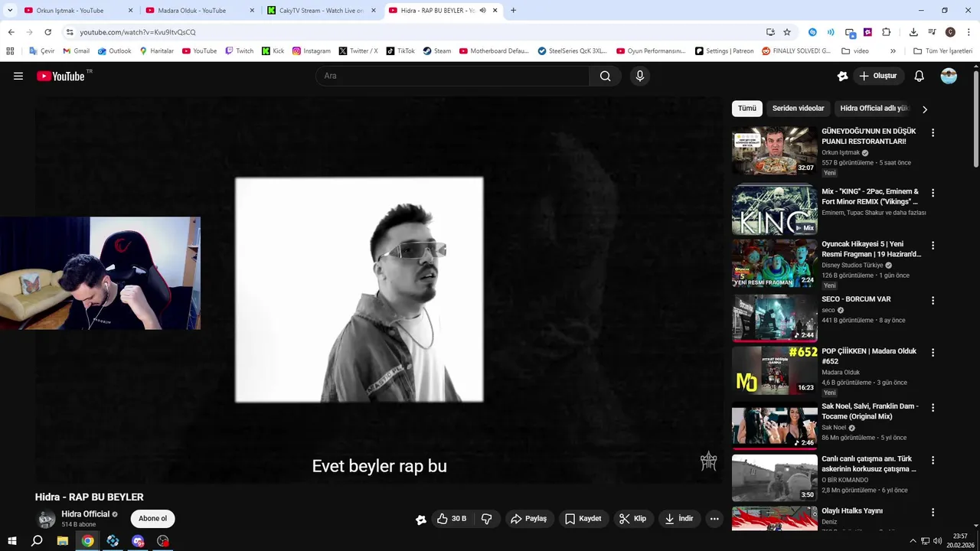Open Chrome downloads

(x=913, y=32)
